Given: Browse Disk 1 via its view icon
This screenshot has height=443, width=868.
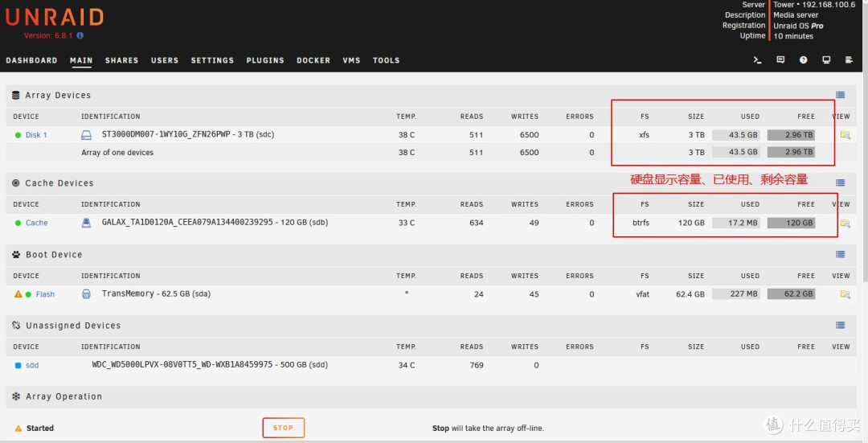Looking at the screenshot, I should [845, 135].
